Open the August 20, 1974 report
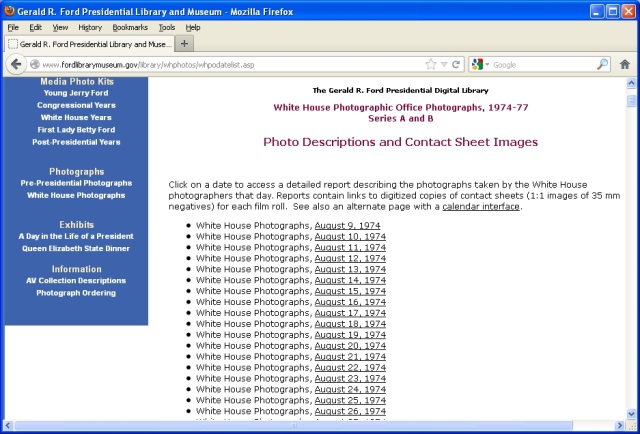 tap(350, 346)
